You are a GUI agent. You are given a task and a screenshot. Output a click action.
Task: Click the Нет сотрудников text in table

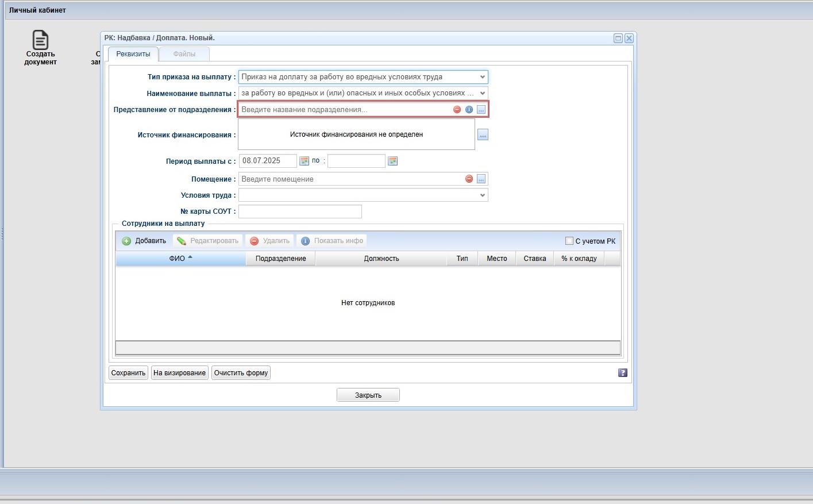(368, 303)
